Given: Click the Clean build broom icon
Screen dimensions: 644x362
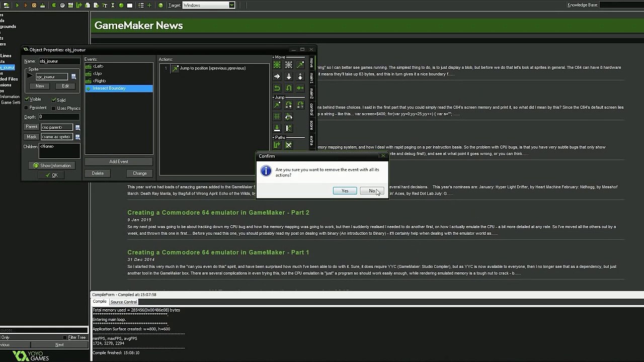Looking at the screenshot, I should pyautogui.click(x=43, y=5).
